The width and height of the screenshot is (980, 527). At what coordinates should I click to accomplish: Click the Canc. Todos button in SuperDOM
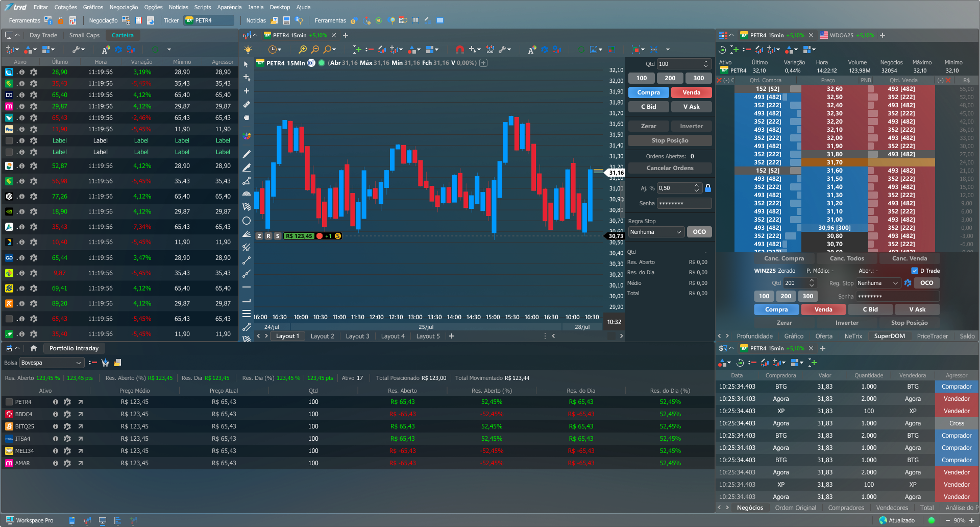pos(847,258)
